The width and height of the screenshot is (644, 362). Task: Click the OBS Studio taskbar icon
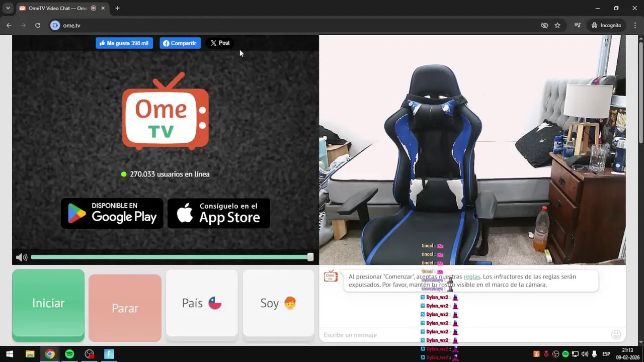tap(90, 354)
